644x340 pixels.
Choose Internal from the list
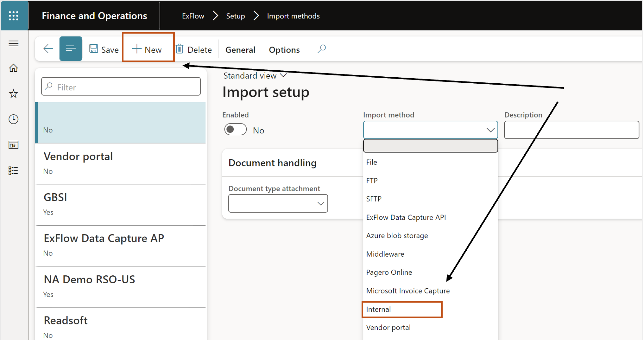tap(430, 309)
